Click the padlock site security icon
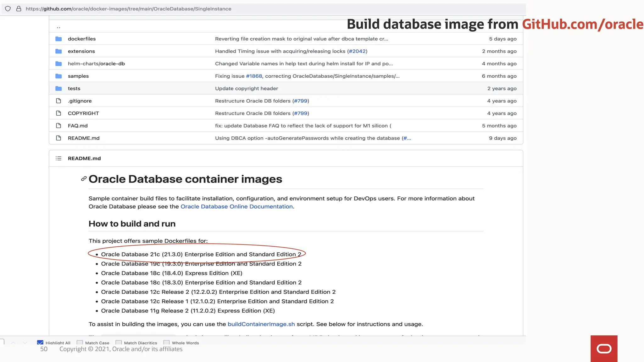The width and height of the screenshot is (644, 362). coord(19,9)
